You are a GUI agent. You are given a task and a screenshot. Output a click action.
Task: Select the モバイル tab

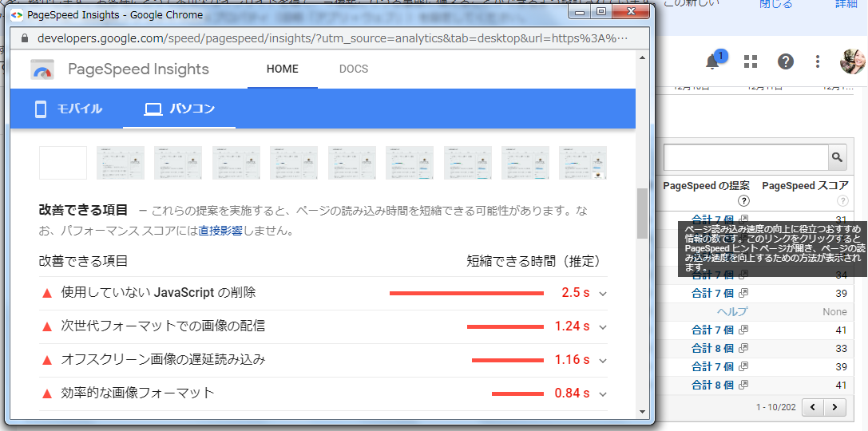pos(69,109)
